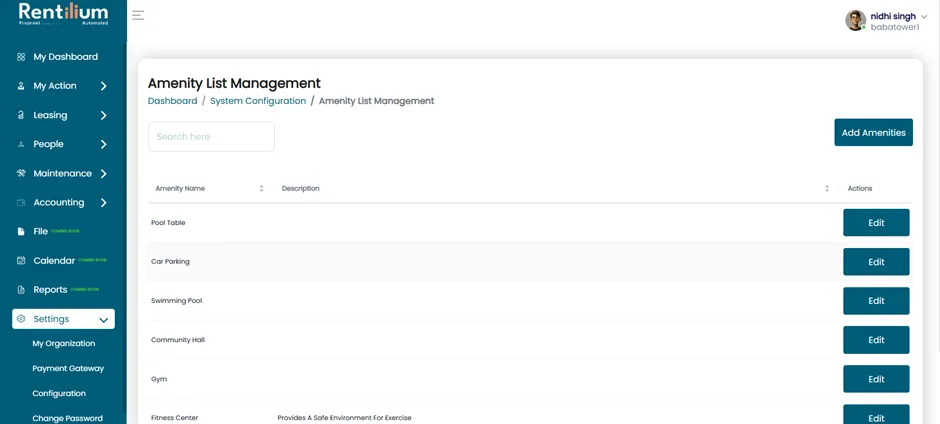Click the Search here input field
Viewport: 940px width, 424px height.
(x=211, y=137)
